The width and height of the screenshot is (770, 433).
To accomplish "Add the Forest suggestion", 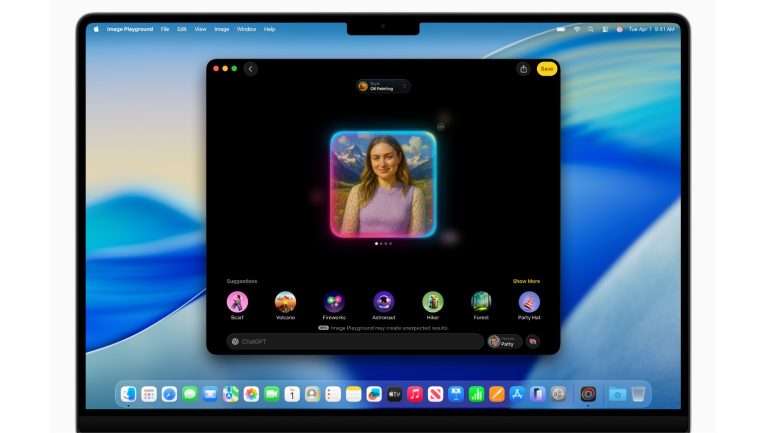I will 481,305.
